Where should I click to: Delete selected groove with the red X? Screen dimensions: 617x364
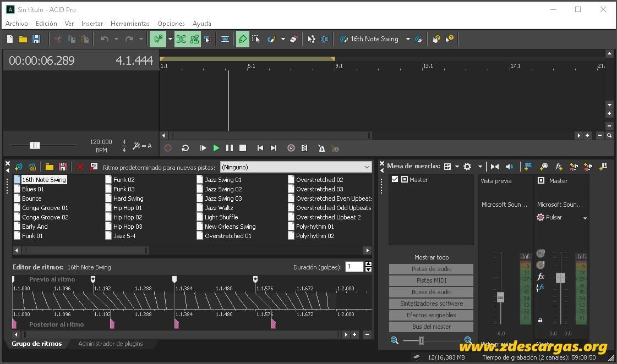(x=80, y=167)
